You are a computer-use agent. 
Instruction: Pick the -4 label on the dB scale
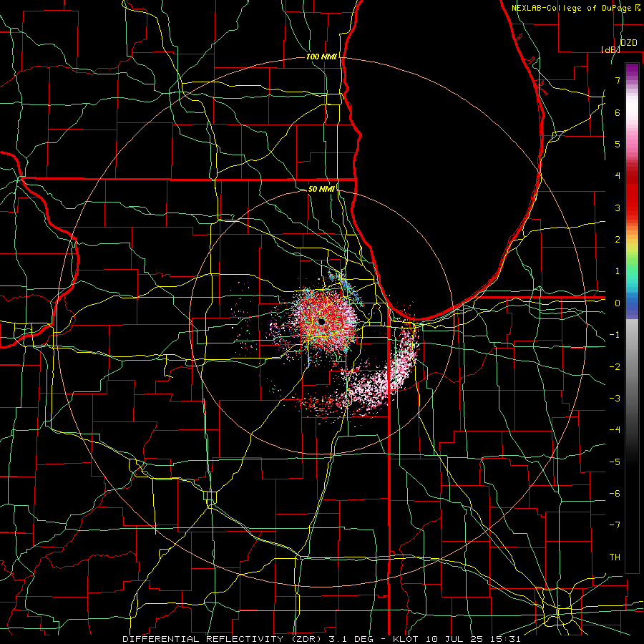pos(615,430)
